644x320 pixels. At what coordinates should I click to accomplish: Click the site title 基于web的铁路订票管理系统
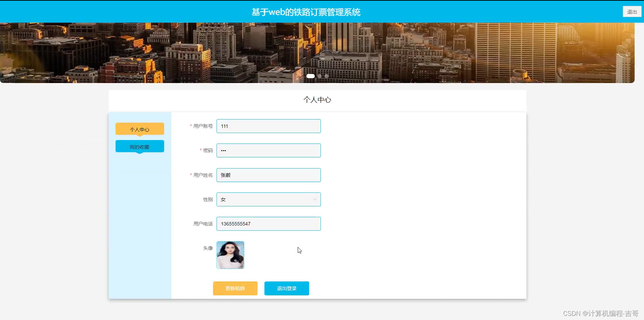click(306, 12)
